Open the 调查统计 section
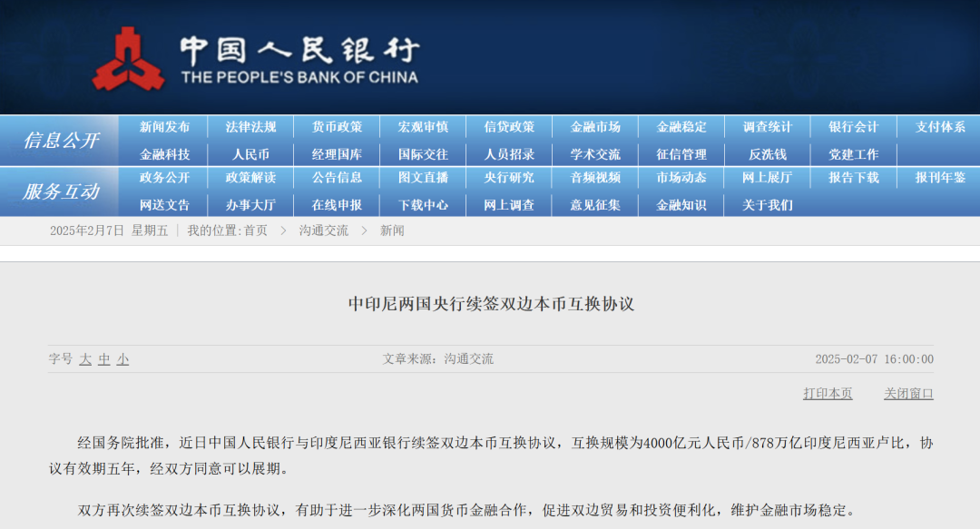Image resolution: width=980 pixels, height=529 pixels. pos(769,127)
